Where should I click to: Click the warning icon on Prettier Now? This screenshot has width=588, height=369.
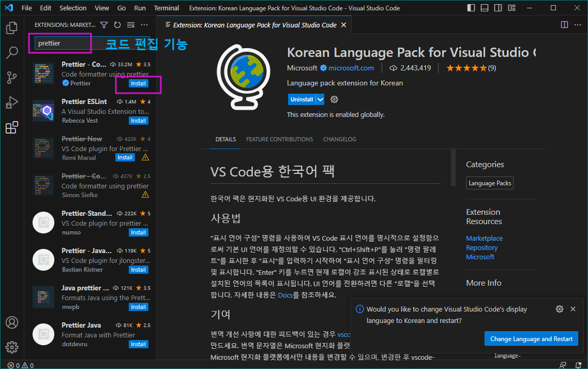pos(145,158)
